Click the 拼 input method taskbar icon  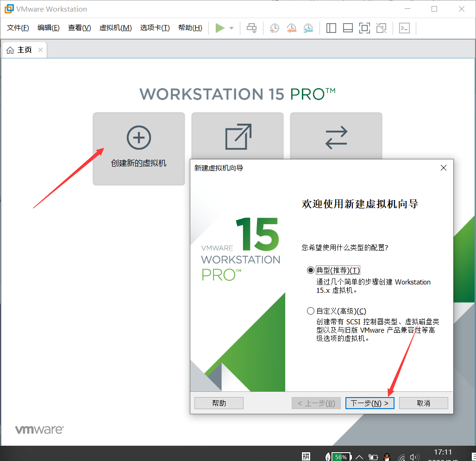click(306, 456)
